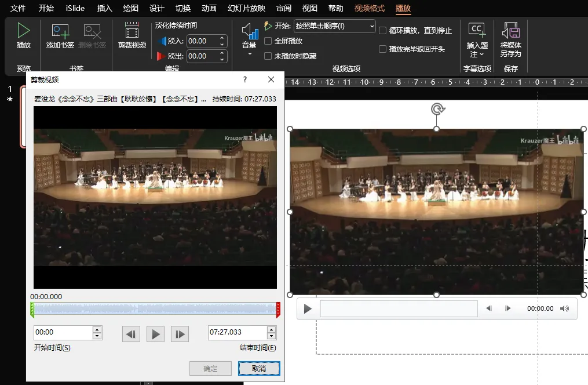Click the animation star on slide 1 thumbnail
The image size is (588, 385).
coord(10,99)
